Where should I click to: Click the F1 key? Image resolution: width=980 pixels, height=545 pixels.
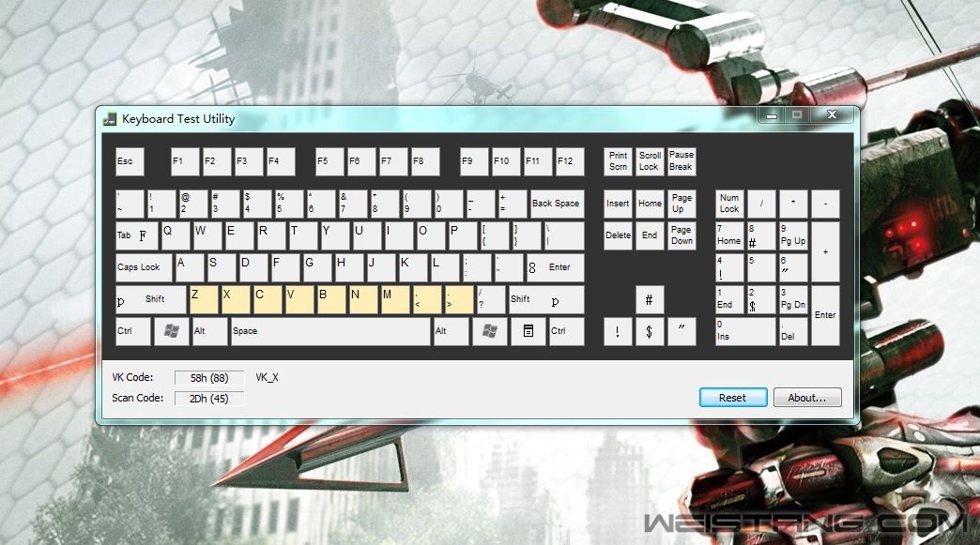pyautogui.click(x=185, y=161)
